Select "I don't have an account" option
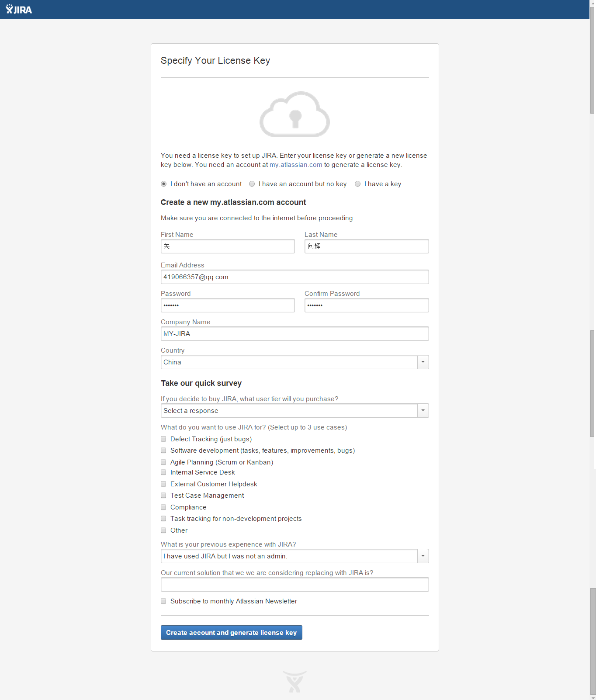596x700 pixels. click(163, 184)
